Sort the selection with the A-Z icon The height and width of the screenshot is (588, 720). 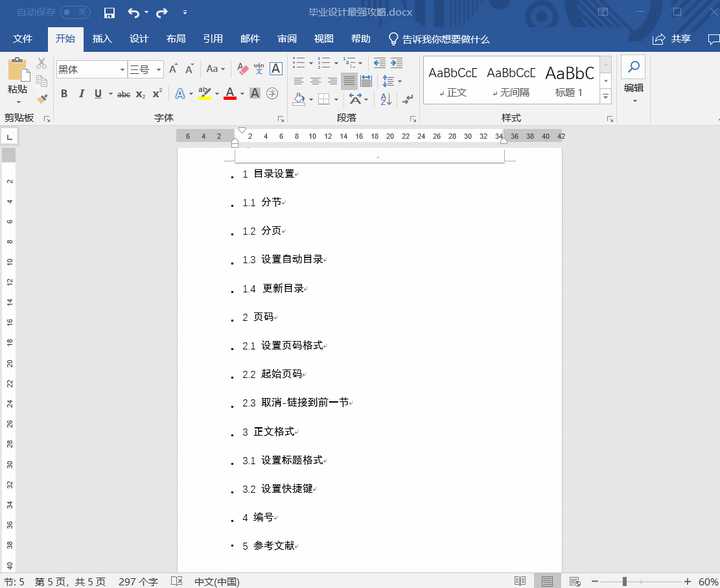(386, 99)
